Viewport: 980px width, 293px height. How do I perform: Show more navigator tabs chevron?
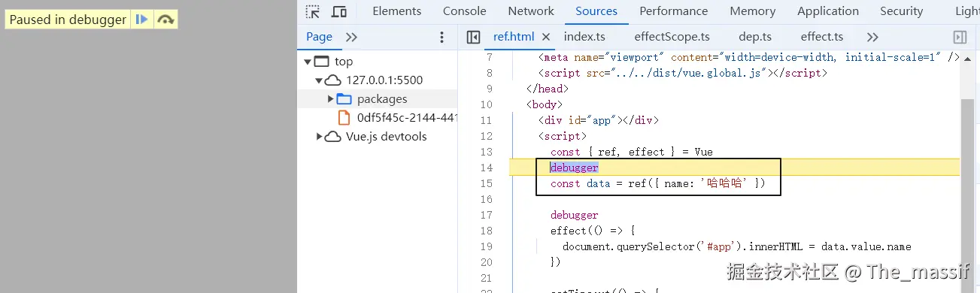351,37
